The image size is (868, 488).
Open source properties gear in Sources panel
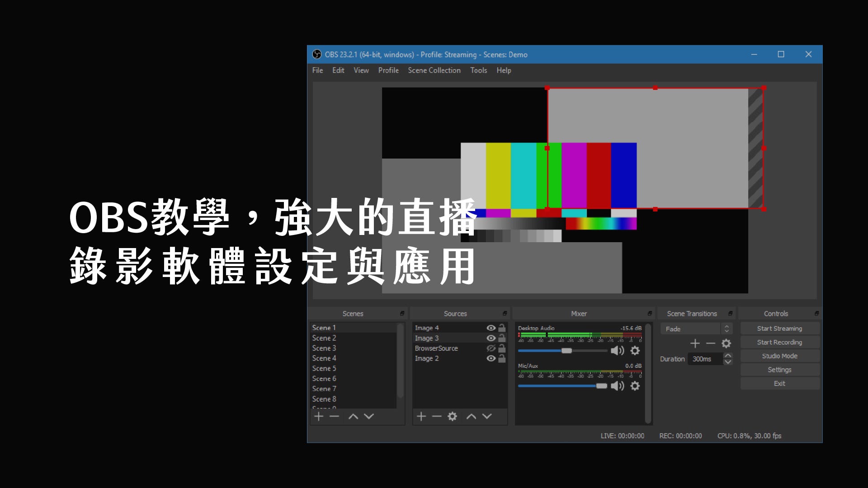click(452, 416)
